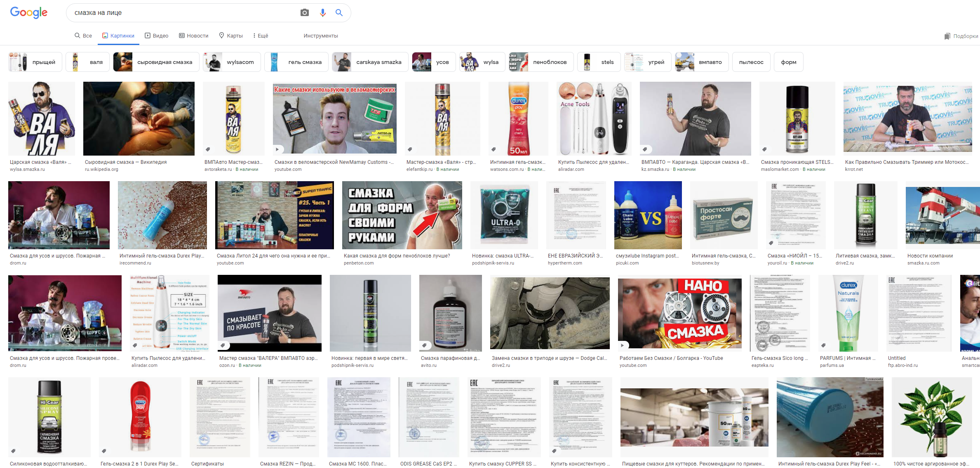Go to the 'Карты' tab
This screenshot has width=980, height=468.
(230, 36)
